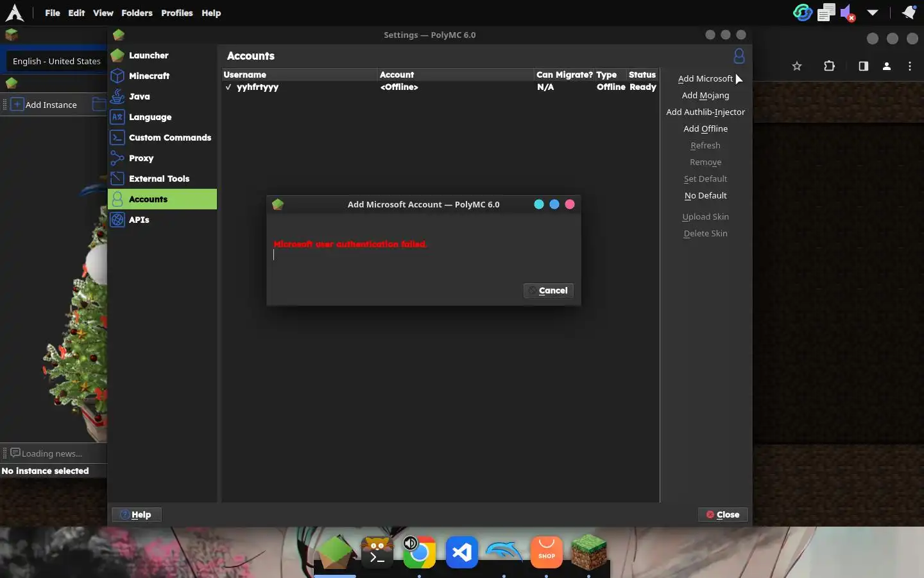Open the Folders menu
Image resolution: width=924 pixels, height=578 pixels.
tap(137, 13)
